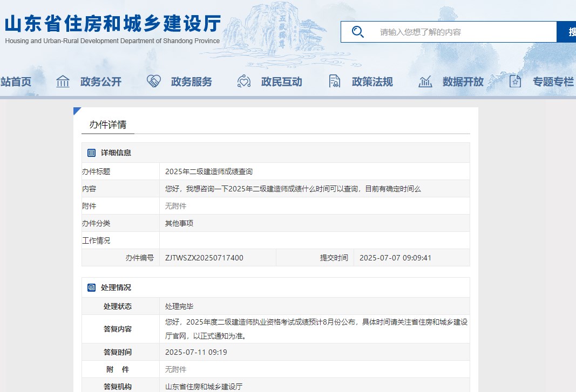Click the icon beside 政民互动

click(x=244, y=81)
